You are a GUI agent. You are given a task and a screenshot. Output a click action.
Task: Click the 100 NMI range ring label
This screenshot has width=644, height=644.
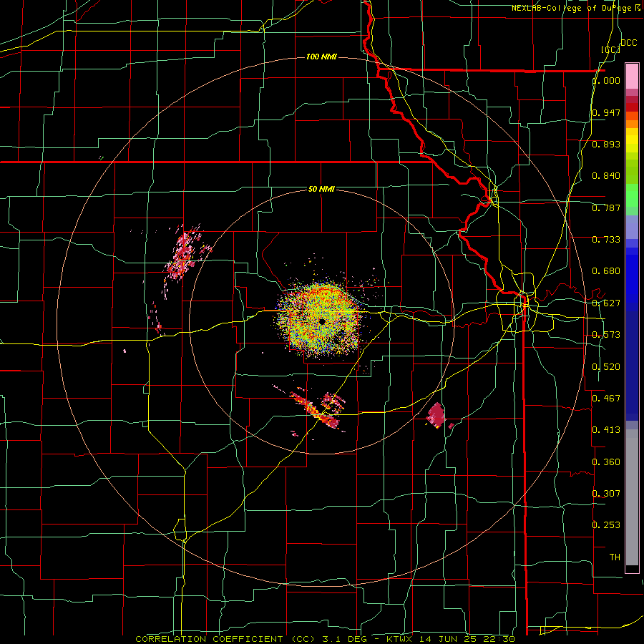tap(321, 57)
